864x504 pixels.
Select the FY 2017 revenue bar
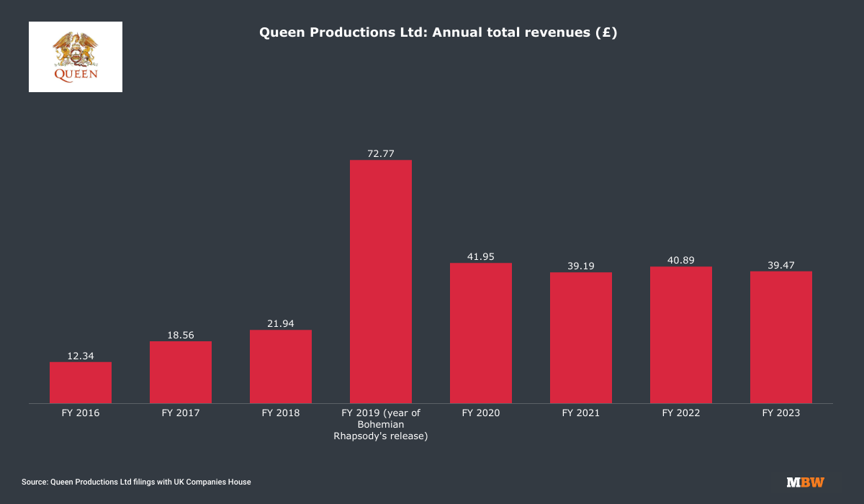click(x=181, y=372)
